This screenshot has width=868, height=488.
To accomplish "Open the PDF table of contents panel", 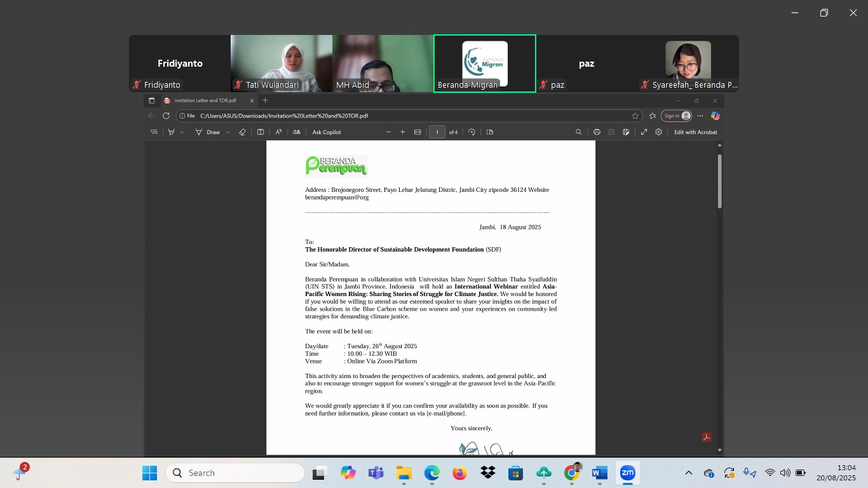I will (x=154, y=132).
